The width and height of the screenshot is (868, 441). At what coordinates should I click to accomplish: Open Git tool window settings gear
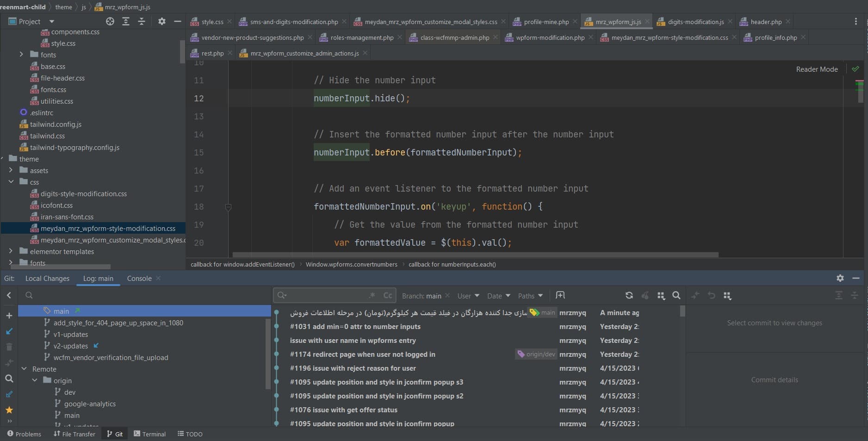(x=840, y=278)
